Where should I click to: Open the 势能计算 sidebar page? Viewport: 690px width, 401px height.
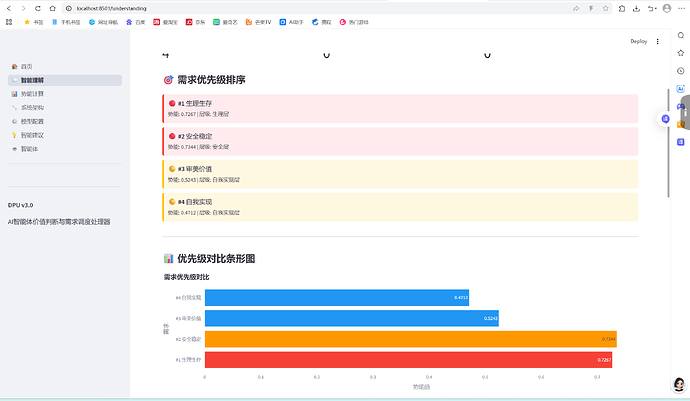pyautogui.click(x=65, y=94)
